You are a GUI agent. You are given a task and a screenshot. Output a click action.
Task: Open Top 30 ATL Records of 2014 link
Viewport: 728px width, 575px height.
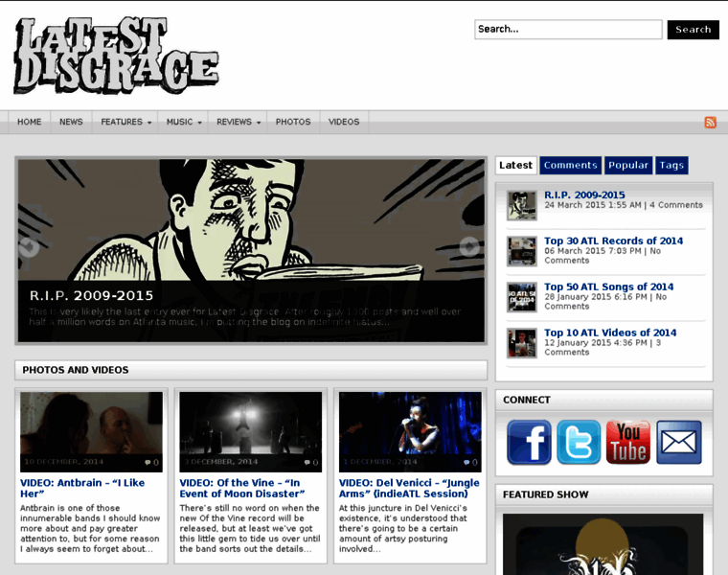tap(613, 241)
